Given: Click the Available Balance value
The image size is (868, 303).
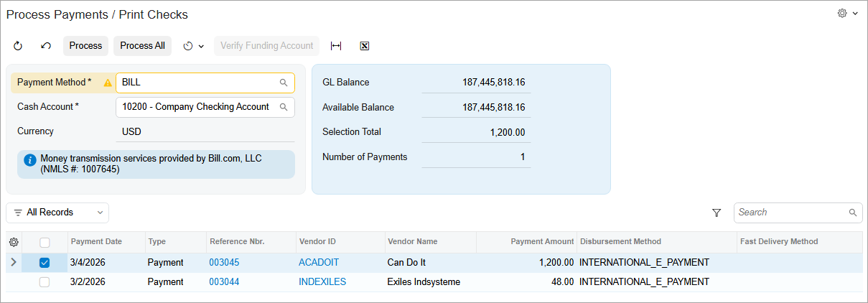Looking at the screenshot, I should point(493,108).
